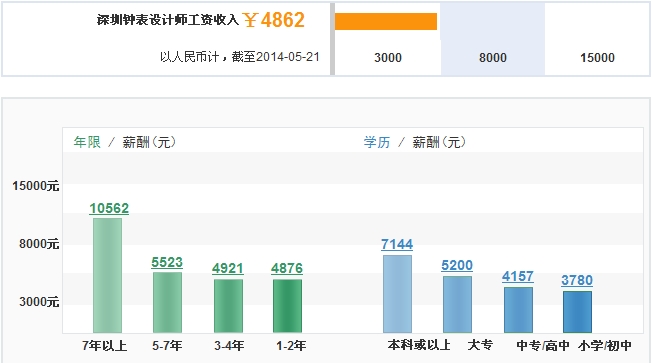
Task: Click the 15000元 y-axis label
Action: (36, 186)
